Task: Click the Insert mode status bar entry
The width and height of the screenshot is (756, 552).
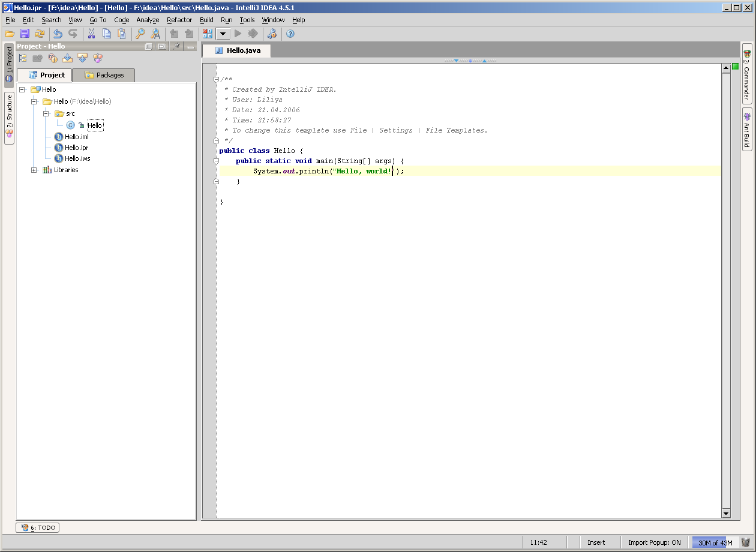Action: [x=596, y=542]
